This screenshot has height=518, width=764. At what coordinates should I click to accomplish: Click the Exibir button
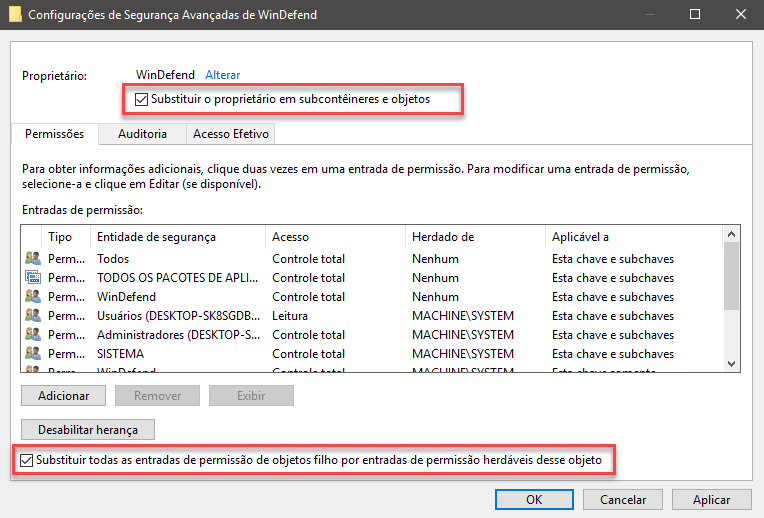251,396
